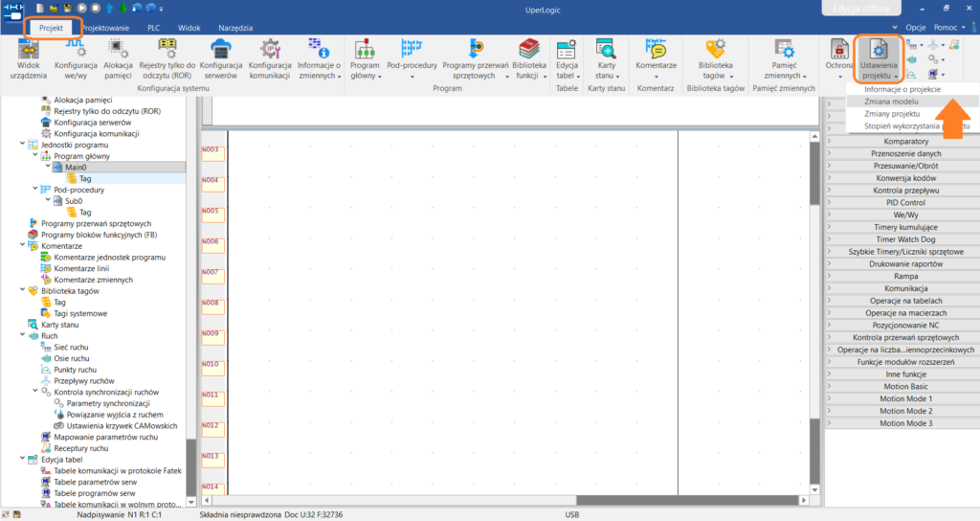Open Konfiguracja serwerów ribbon button
This screenshot has width=980, height=521.
221,58
